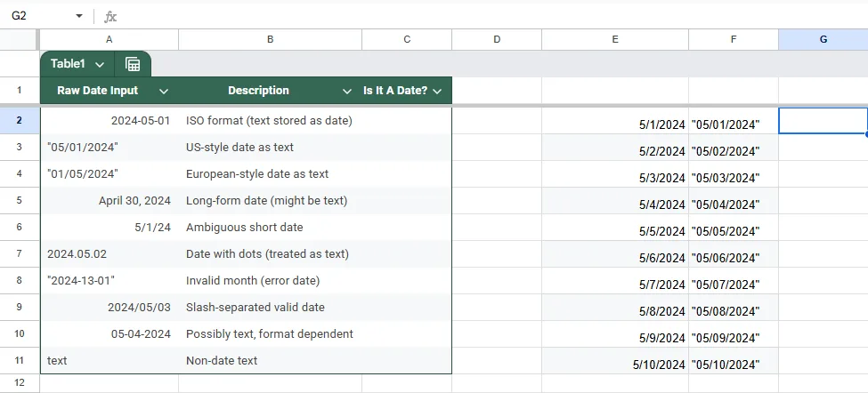
Task: Select cell containing 5/1/24
Action: (x=109, y=228)
